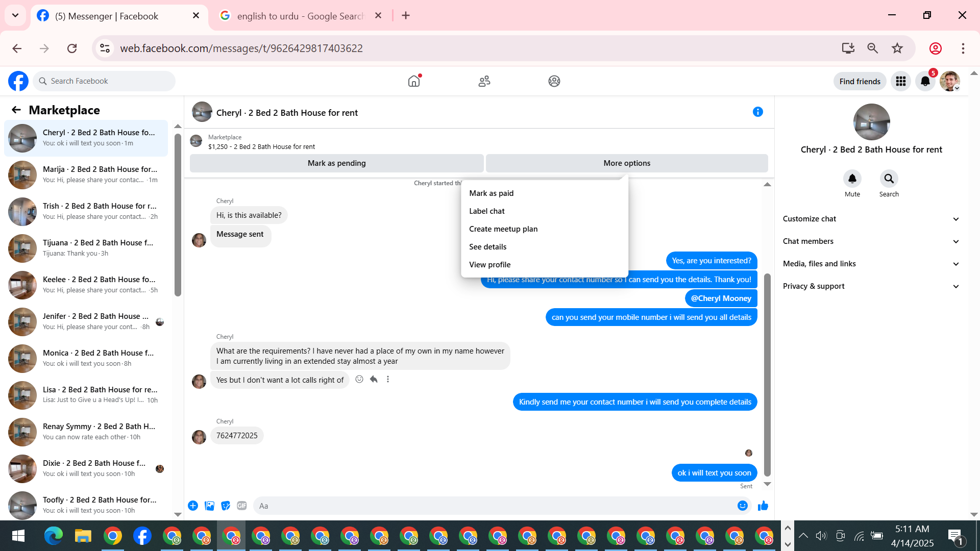
Task: Open Facebook notifications bell
Action: [x=925, y=81]
